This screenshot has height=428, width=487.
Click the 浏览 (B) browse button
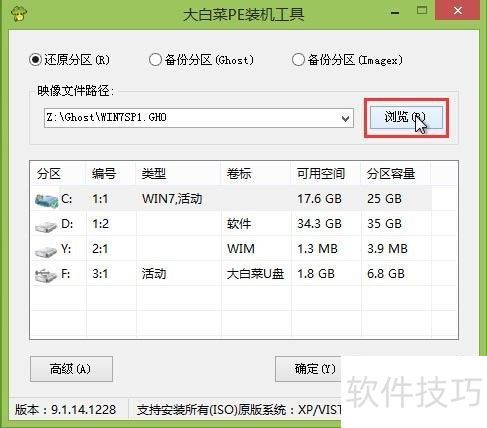point(406,117)
